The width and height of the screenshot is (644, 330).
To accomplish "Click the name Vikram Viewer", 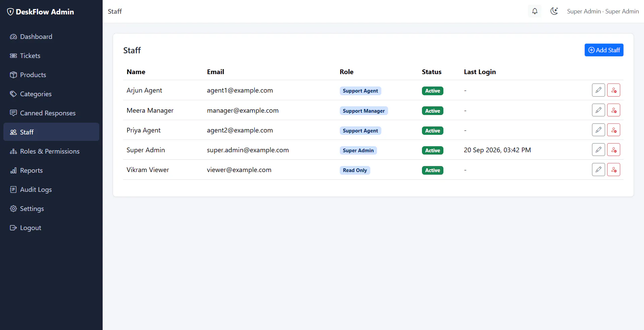I will pos(148,170).
